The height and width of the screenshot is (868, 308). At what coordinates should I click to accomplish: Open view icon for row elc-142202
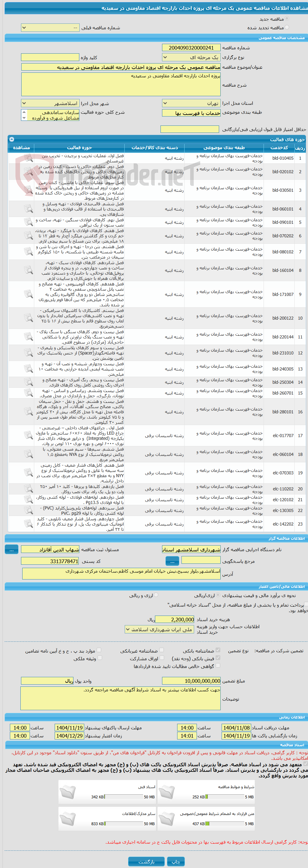click(28, 524)
